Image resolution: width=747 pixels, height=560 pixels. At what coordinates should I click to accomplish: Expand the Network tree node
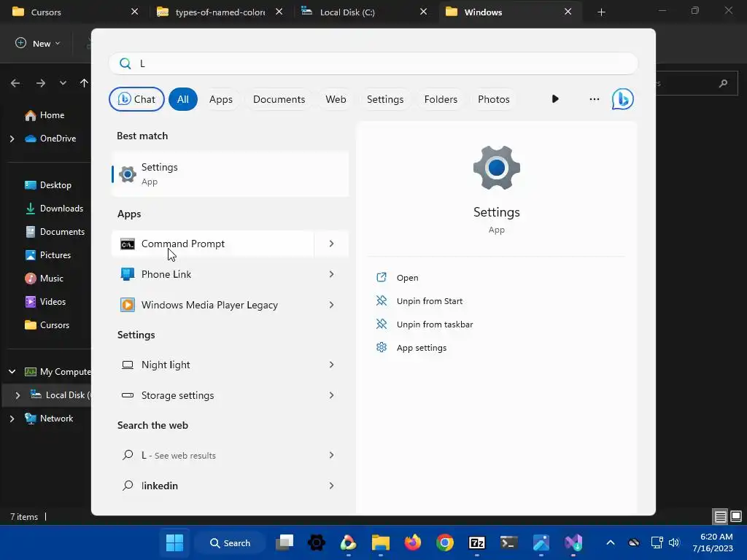pyautogui.click(x=12, y=419)
